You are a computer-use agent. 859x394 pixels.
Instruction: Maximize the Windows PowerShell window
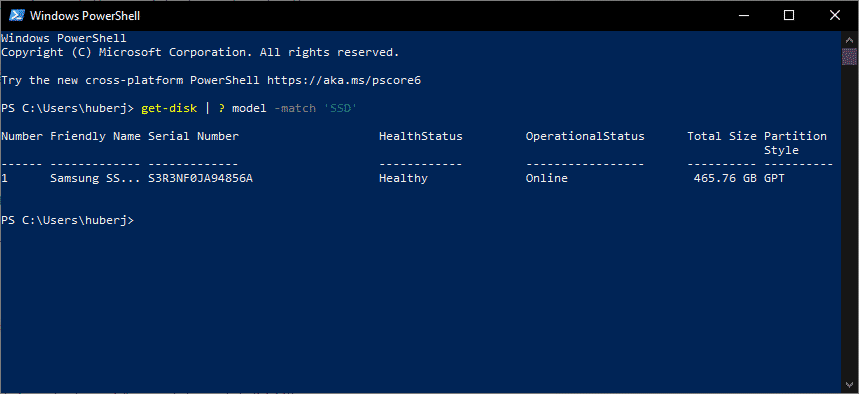(788, 15)
